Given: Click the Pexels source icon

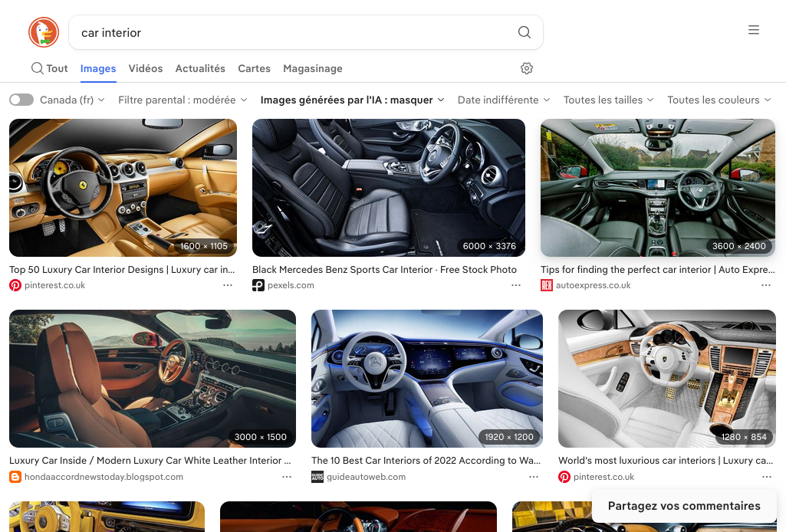Looking at the screenshot, I should click(x=258, y=284).
